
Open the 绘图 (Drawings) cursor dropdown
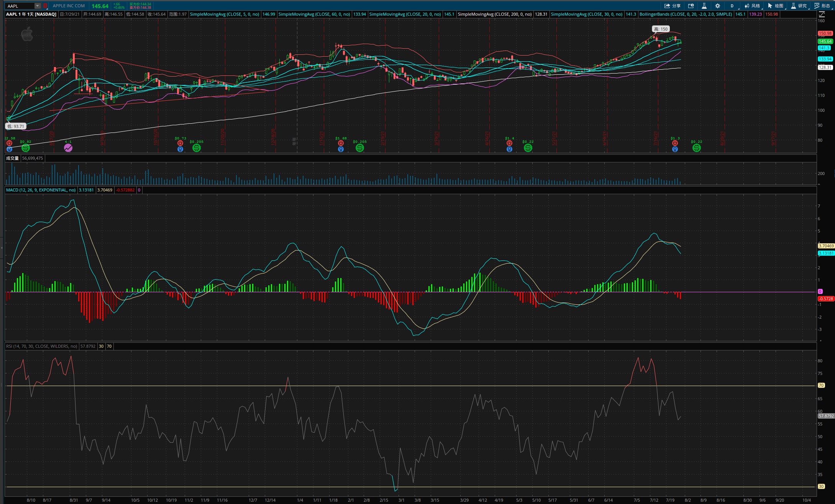(776, 6)
